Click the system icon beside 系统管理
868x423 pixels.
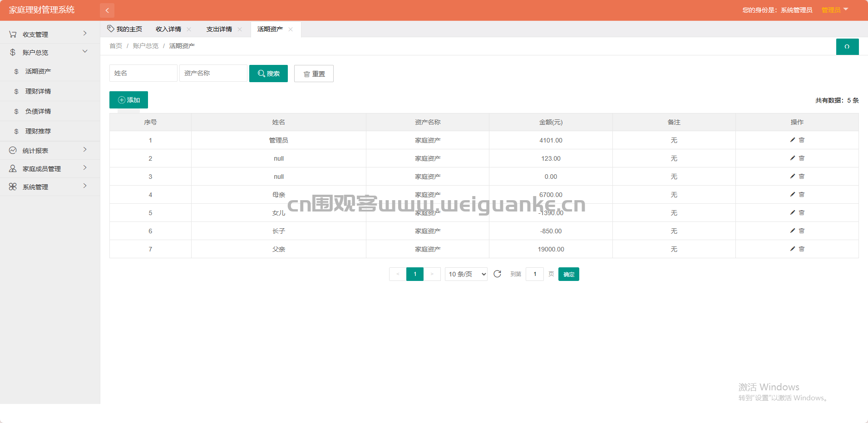coord(13,187)
